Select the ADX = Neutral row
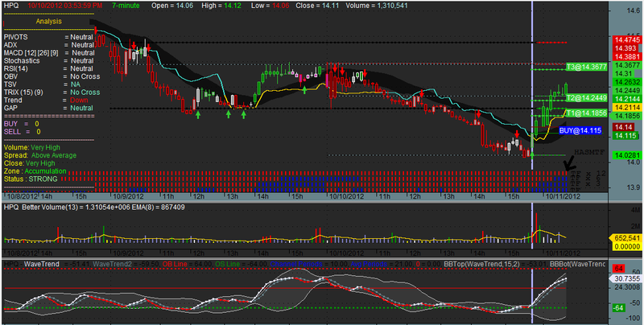The height and width of the screenshot is (325, 644). pos(49,45)
